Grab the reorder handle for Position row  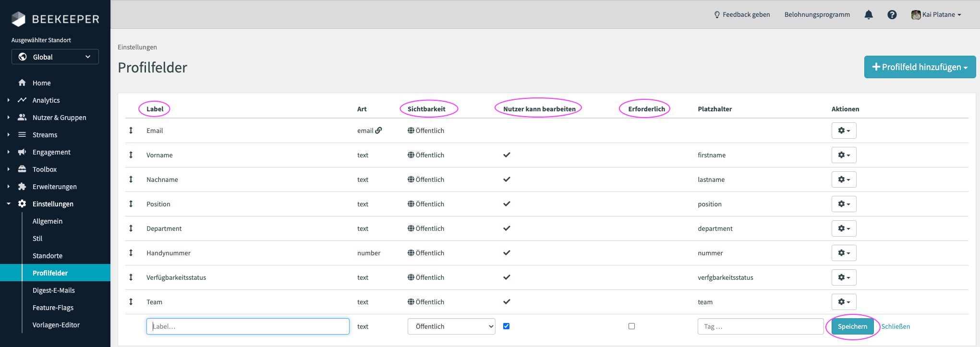pyautogui.click(x=131, y=204)
